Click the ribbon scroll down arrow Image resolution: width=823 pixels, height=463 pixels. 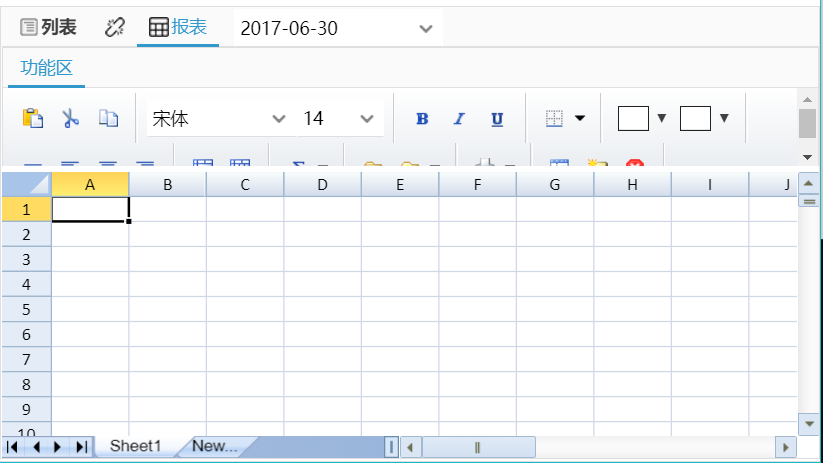[807, 157]
